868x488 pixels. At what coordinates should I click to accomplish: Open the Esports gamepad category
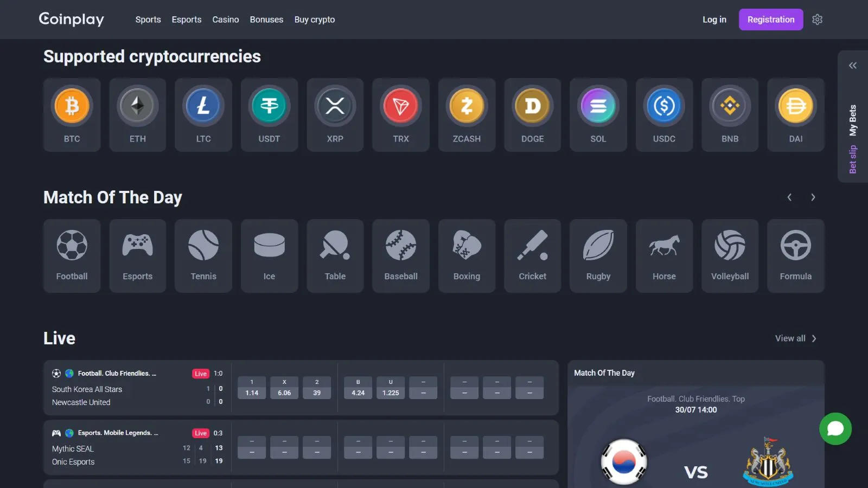tap(137, 256)
